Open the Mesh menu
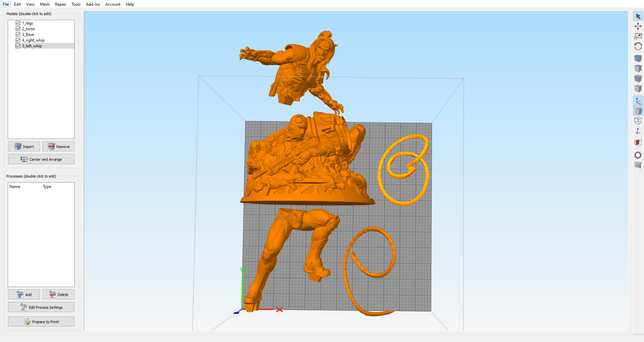644x342 pixels. click(x=45, y=4)
